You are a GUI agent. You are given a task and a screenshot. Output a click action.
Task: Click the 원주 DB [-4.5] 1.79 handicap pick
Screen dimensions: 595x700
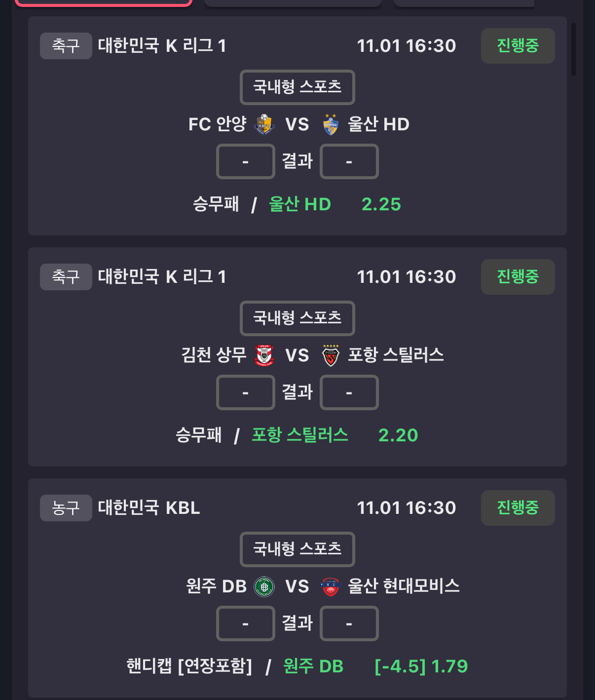[375, 666]
